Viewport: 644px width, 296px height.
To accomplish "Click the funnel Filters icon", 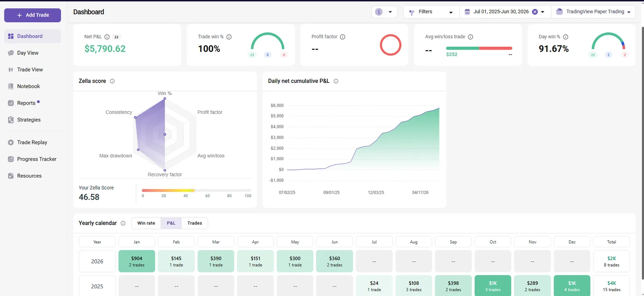I will (412, 12).
